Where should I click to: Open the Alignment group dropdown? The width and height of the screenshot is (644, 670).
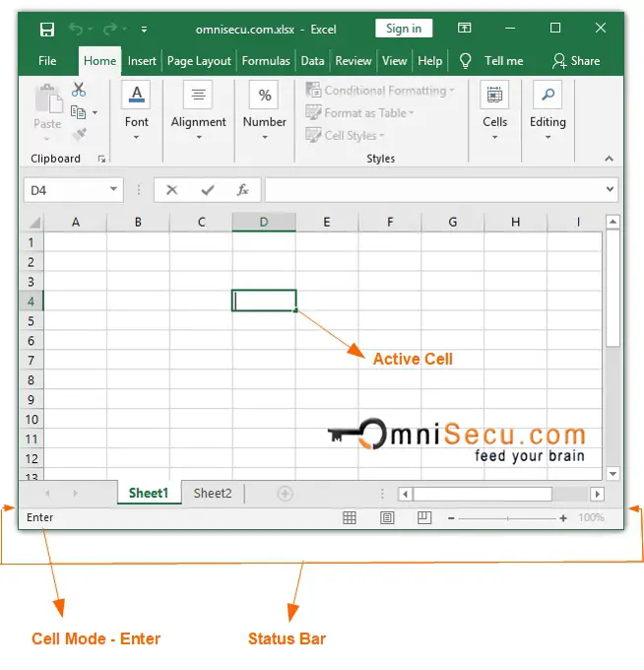click(x=199, y=111)
